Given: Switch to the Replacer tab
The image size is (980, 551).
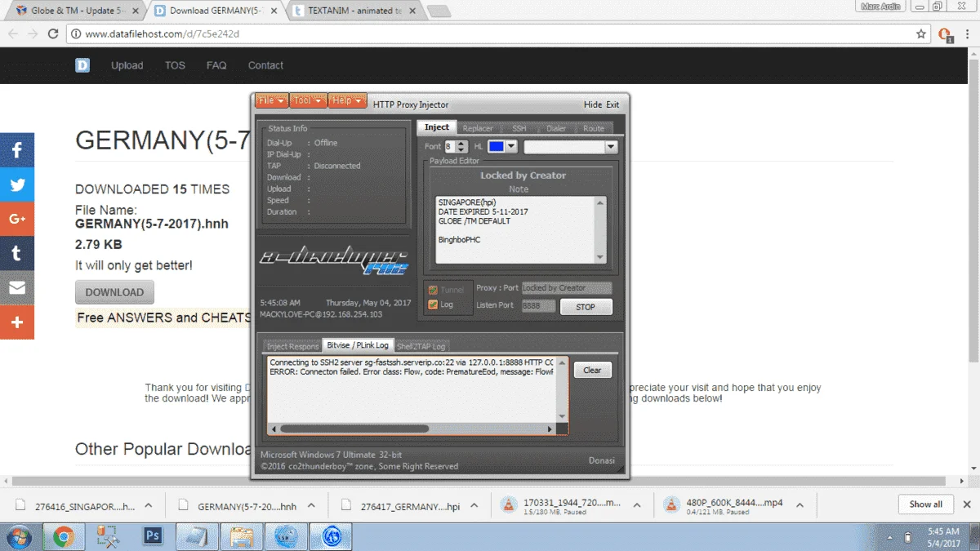Looking at the screenshot, I should (x=478, y=128).
